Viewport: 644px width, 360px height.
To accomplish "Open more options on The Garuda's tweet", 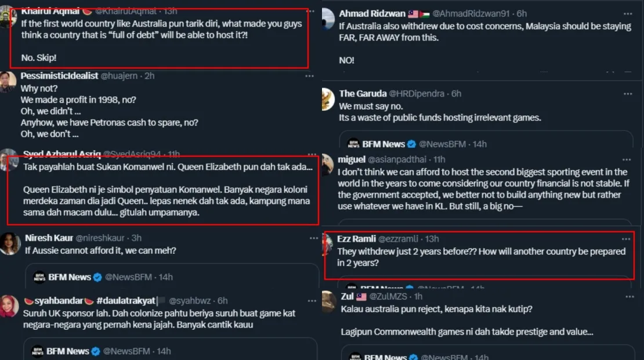I will [628, 93].
